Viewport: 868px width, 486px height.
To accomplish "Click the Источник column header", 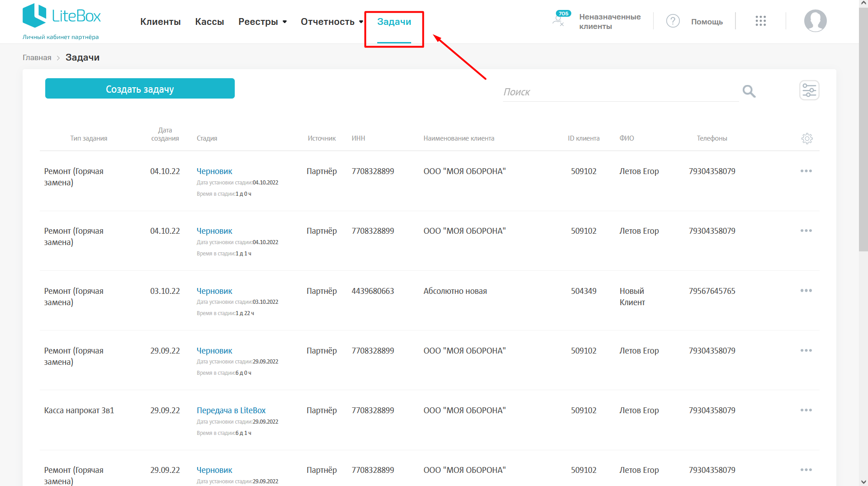I will [322, 138].
